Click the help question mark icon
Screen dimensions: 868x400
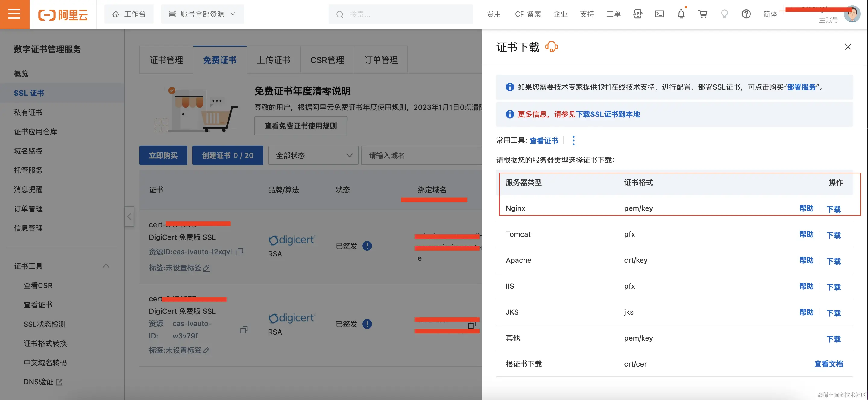click(x=746, y=14)
